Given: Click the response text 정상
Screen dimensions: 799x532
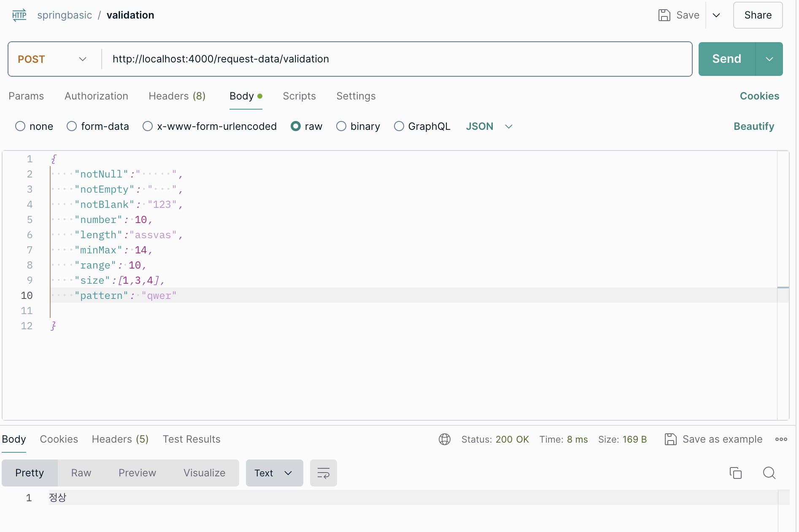Looking at the screenshot, I should pyautogui.click(x=57, y=497).
